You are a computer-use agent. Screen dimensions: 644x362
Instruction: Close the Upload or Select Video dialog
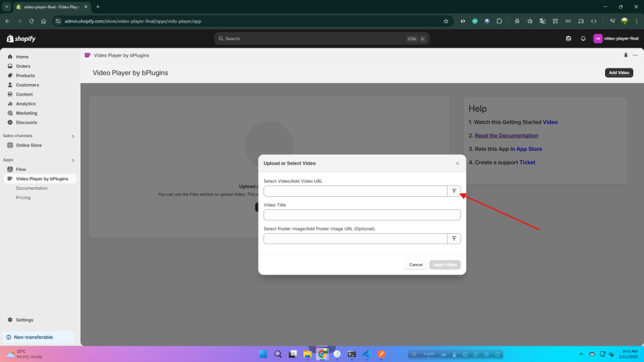coord(457,163)
